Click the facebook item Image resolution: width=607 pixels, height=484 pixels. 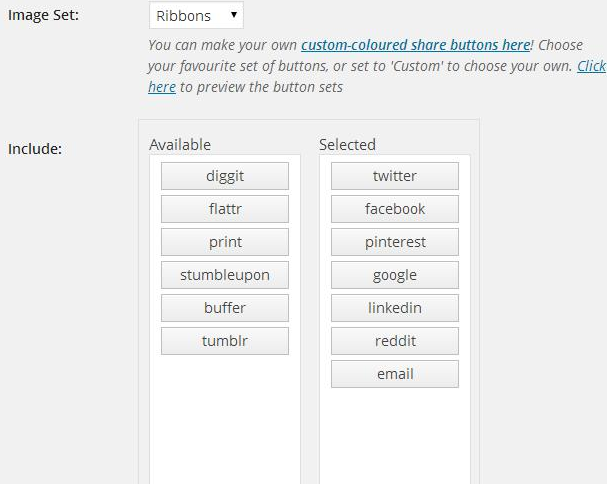tap(395, 209)
